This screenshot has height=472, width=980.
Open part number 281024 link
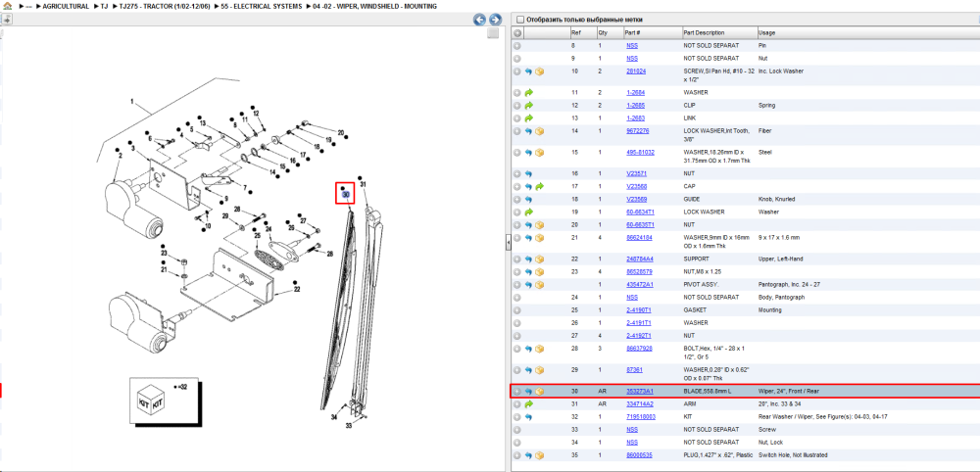[636, 71]
